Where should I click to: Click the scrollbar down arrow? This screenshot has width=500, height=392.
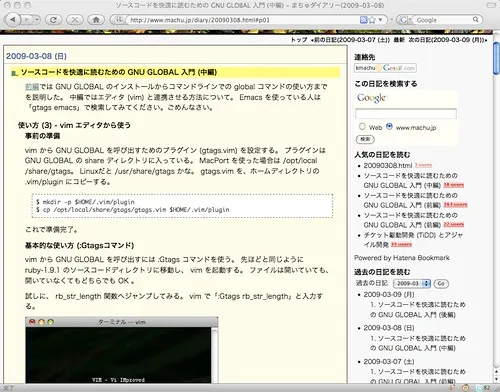(496, 379)
